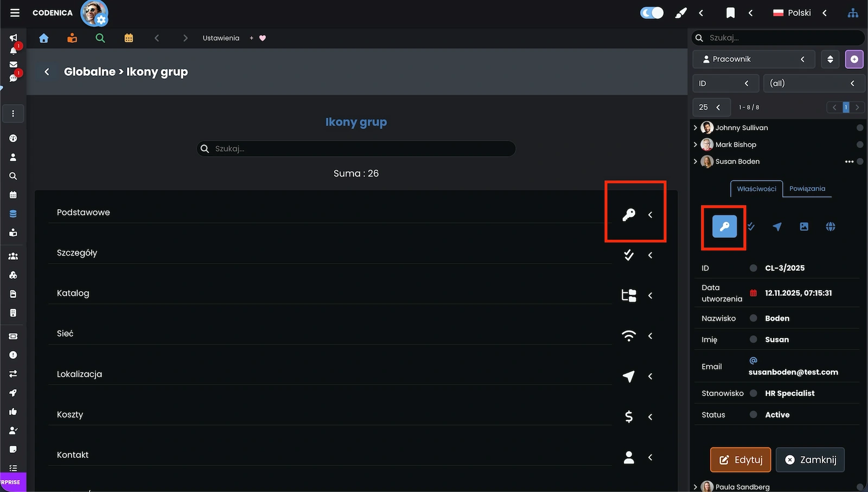The image size is (868, 492).
Task: Toggle status dot next to Johnny Sullivan
Action: point(859,128)
